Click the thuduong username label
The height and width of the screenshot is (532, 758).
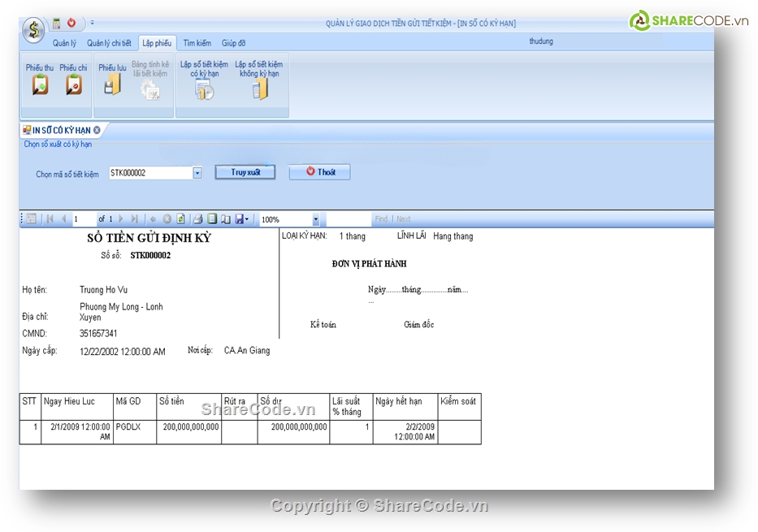tap(541, 41)
